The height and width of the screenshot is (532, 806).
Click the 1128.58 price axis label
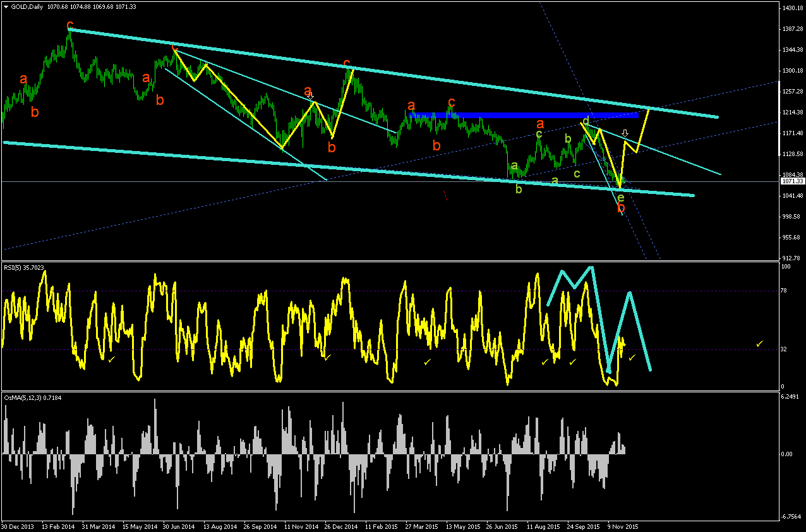click(792, 154)
